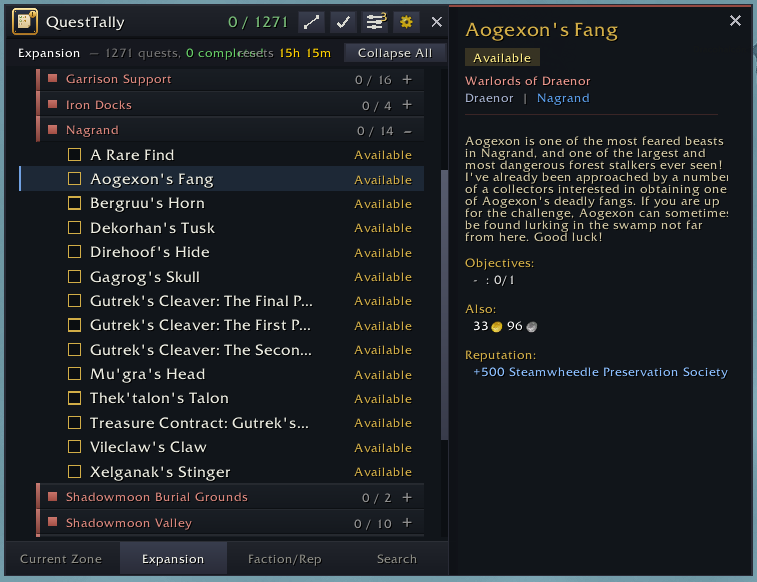Tick the Bergruu's Horn checkbox

tap(74, 203)
